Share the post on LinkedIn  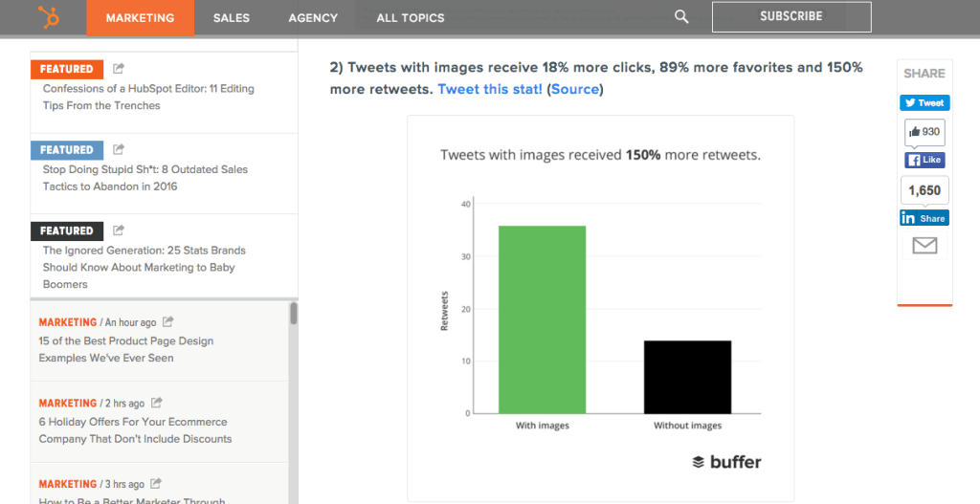pos(924,218)
